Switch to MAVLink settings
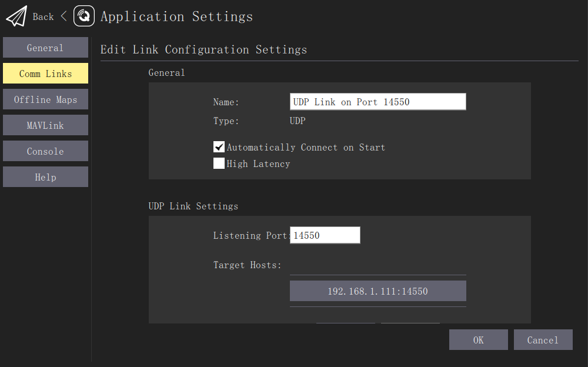 pyautogui.click(x=45, y=125)
